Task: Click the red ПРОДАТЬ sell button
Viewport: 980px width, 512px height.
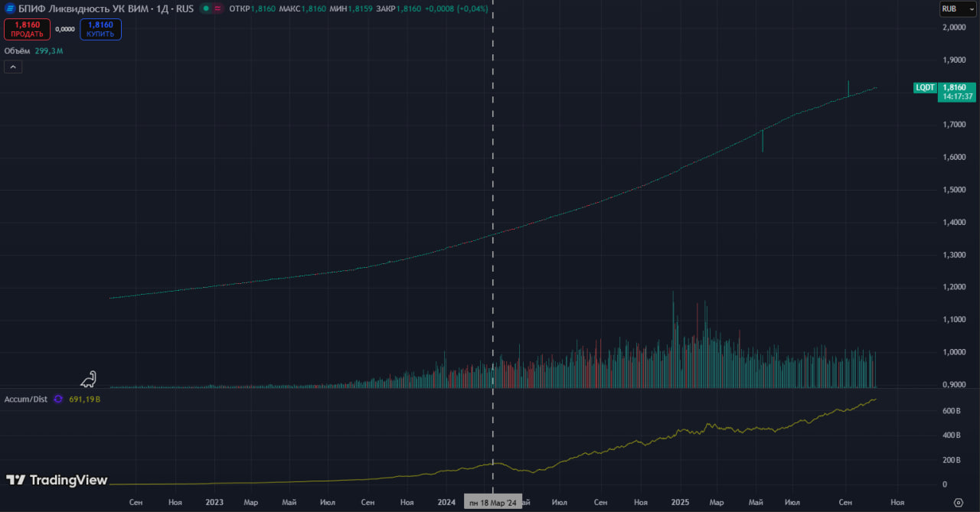Action: click(28, 29)
